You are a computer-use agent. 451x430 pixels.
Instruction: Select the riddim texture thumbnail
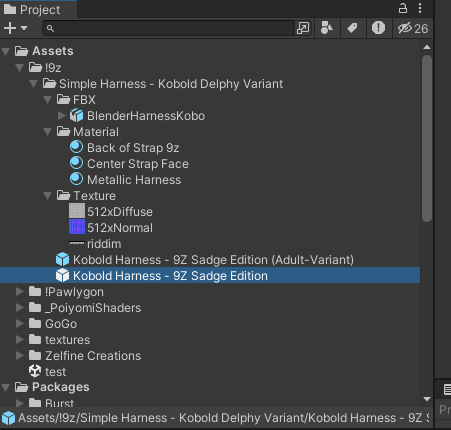[77, 243]
